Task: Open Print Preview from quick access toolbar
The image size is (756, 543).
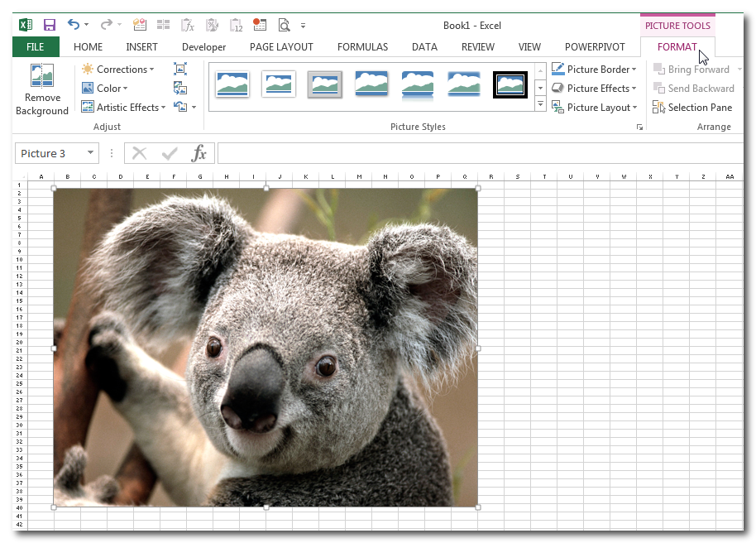Action: 284,26
